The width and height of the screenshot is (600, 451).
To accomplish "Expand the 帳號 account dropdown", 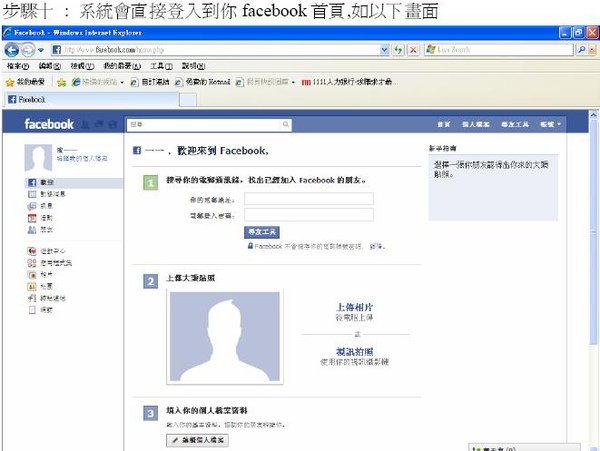I will click(550, 124).
